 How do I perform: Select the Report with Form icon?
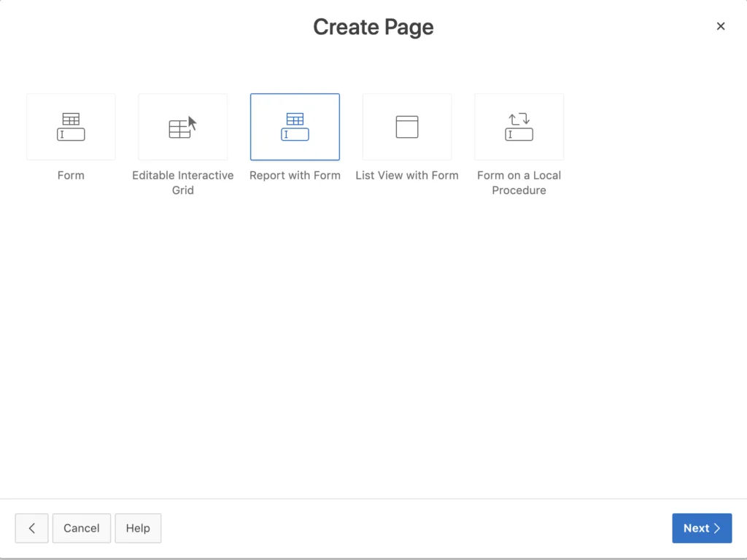pyautogui.click(x=295, y=127)
